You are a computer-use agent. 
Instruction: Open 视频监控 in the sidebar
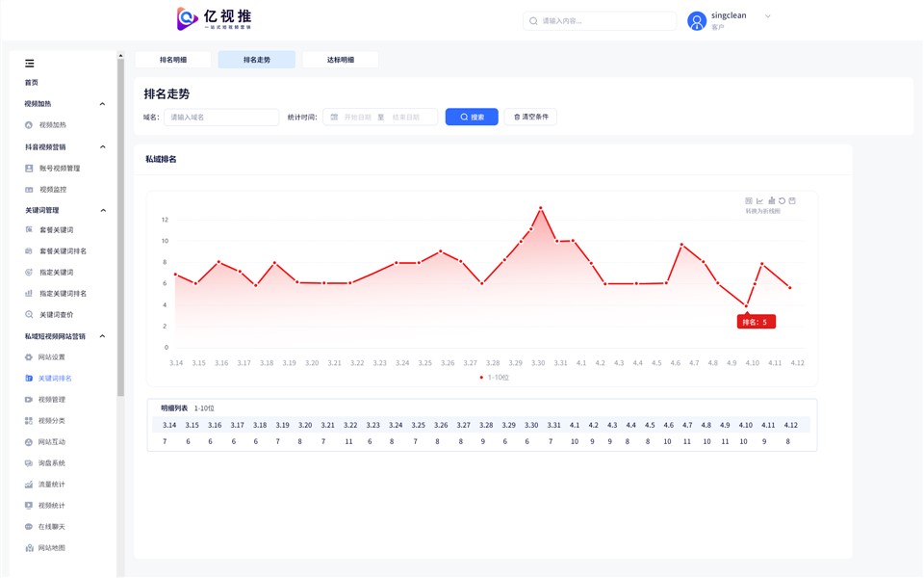point(53,190)
